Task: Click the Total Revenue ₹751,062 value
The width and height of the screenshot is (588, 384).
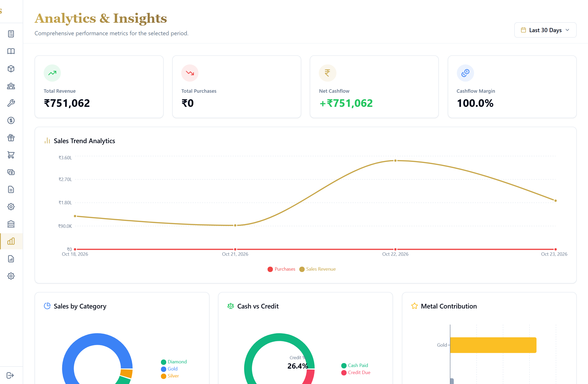Action: (67, 103)
